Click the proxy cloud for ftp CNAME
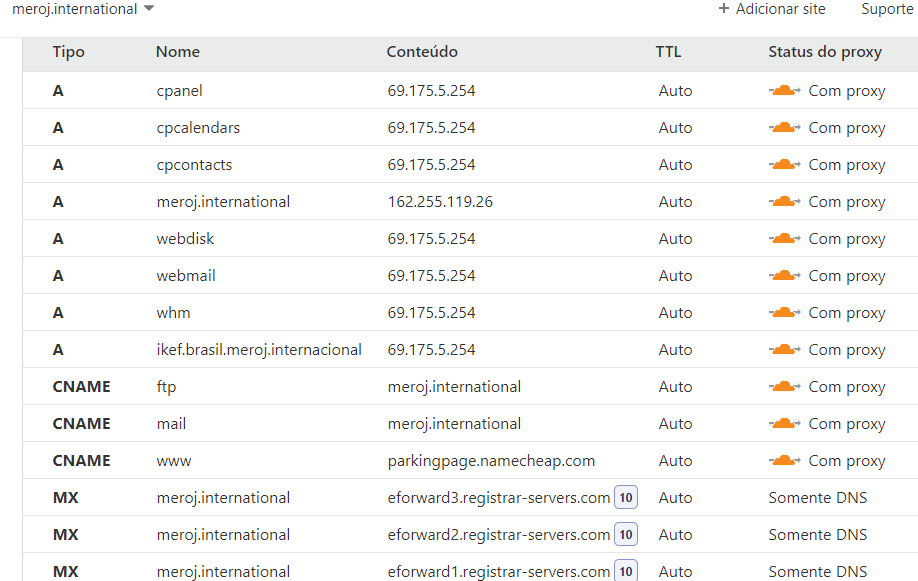918x581 pixels. click(x=785, y=387)
